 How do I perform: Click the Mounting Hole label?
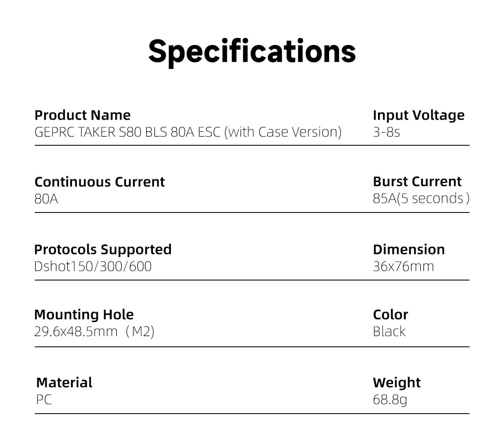click(84, 315)
